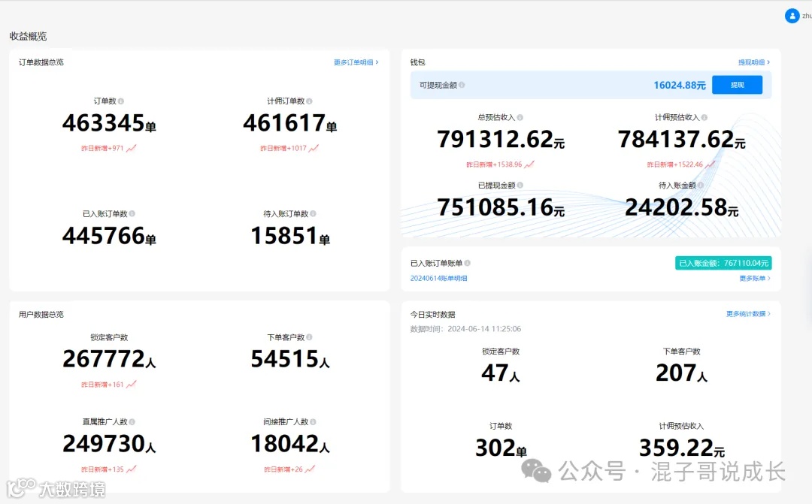Click direct promoters value 249730人
Image resolution: width=812 pixels, height=504 pixels.
click(109, 444)
